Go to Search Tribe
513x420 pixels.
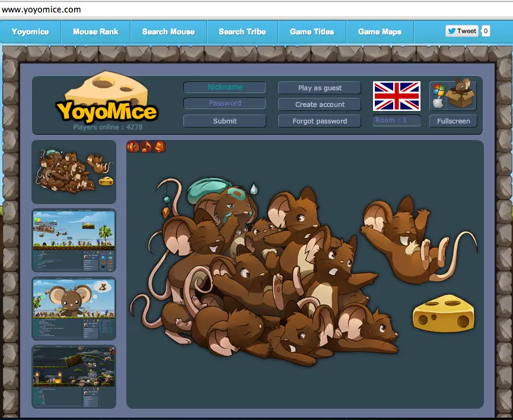pyautogui.click(x=243, y=32)
